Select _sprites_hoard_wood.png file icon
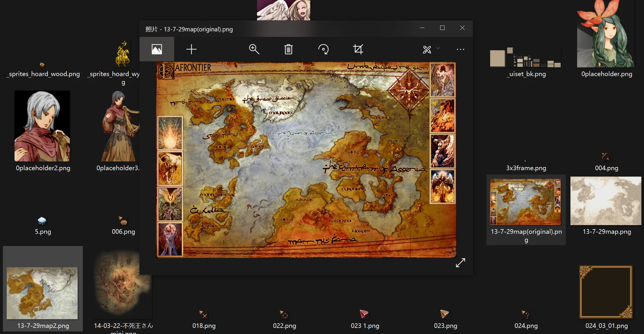The width and height of the screenshot is (644, 334). pos(42,65)
